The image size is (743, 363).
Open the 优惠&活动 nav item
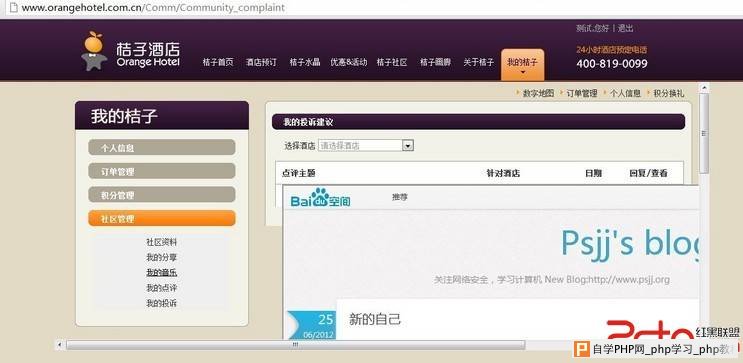tap(349, 62)
